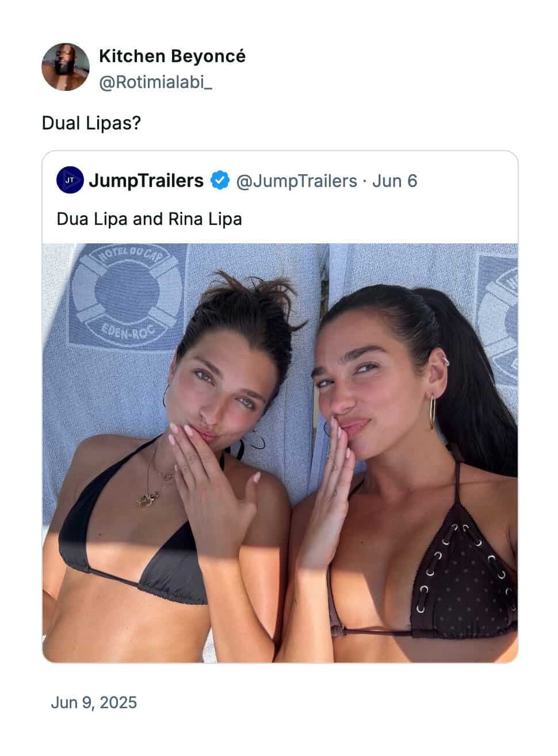Click the Jun 9, 2025 timestamp

click(x=94, y=702)
